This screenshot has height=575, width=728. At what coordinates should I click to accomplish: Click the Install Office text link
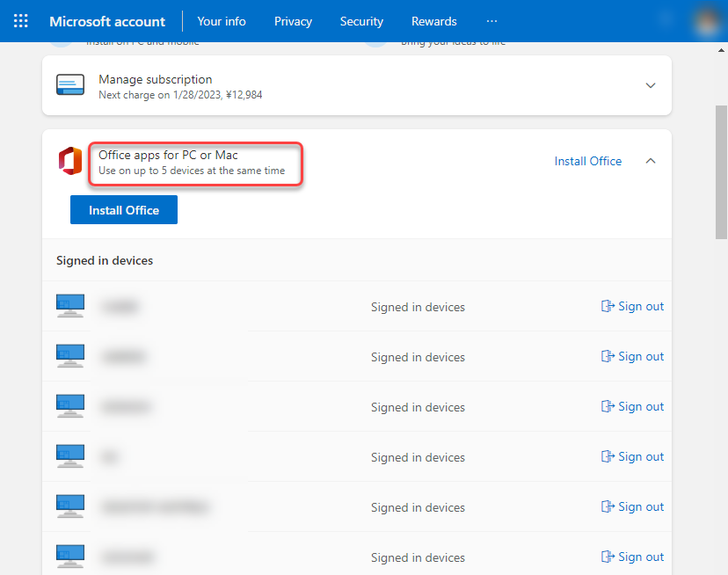(x=588, y=161)
